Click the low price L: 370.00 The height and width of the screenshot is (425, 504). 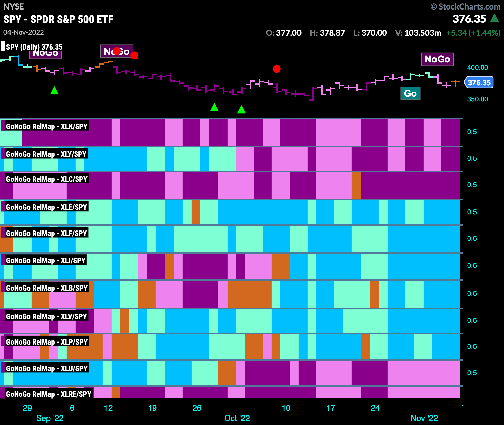[x=370, y=33]
